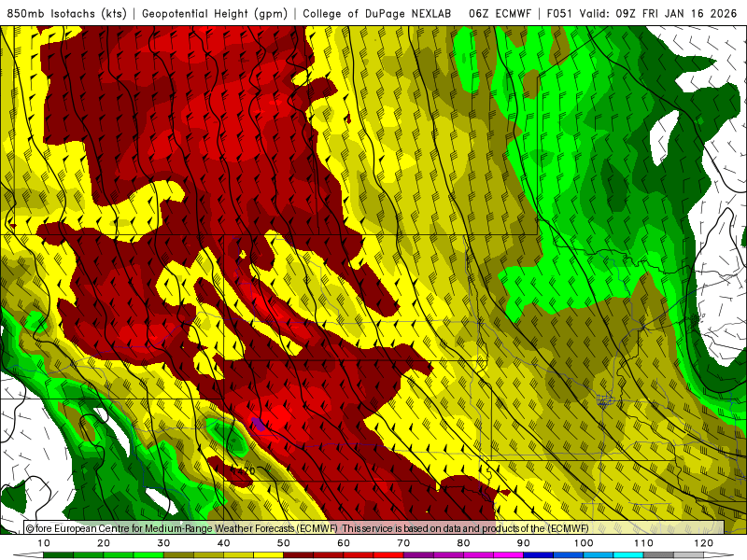Click the legend value 100
Image resolution: width=747 pixels, height=560 pixels.
(584, 543)
